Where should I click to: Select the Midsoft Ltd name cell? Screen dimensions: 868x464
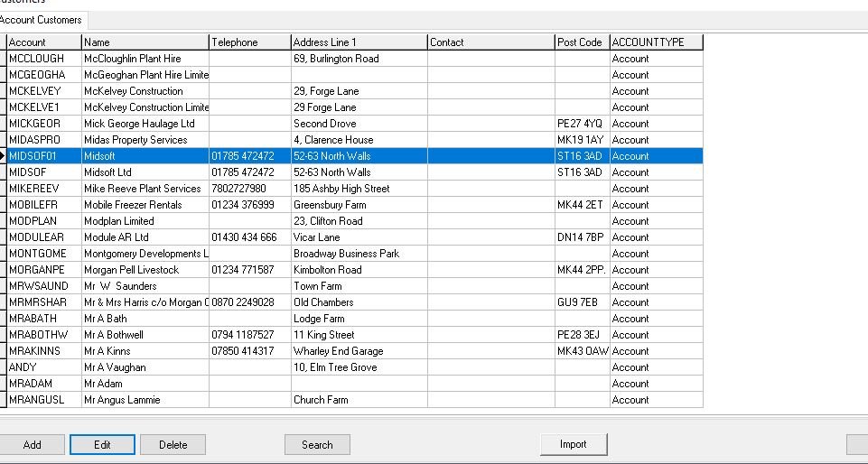(145, 172)
